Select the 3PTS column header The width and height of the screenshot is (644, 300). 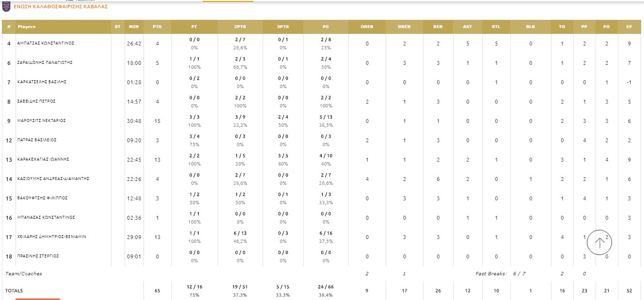tap(283, 27)
